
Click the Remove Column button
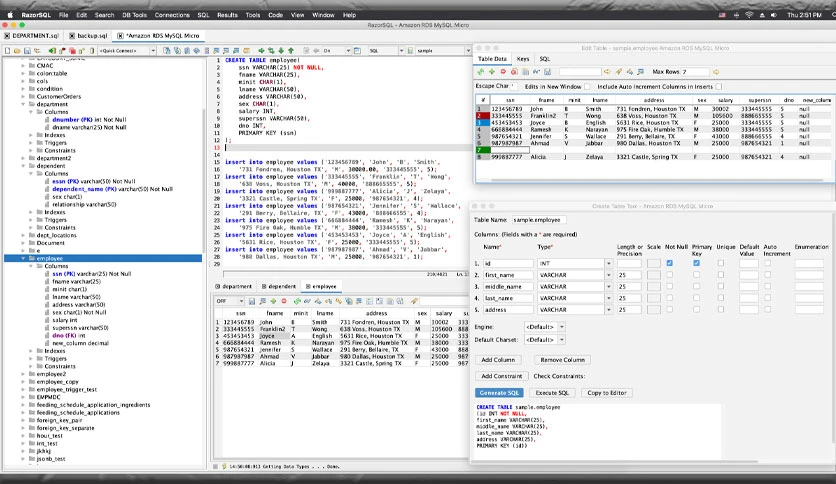(x=562, y=360)
